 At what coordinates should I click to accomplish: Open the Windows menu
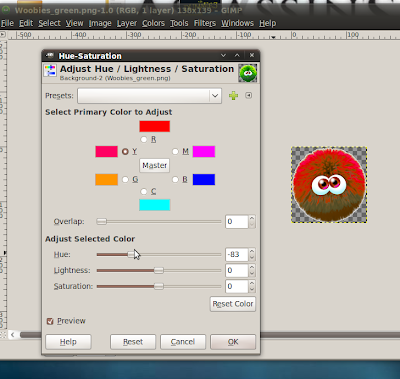(x=237, y=23)
